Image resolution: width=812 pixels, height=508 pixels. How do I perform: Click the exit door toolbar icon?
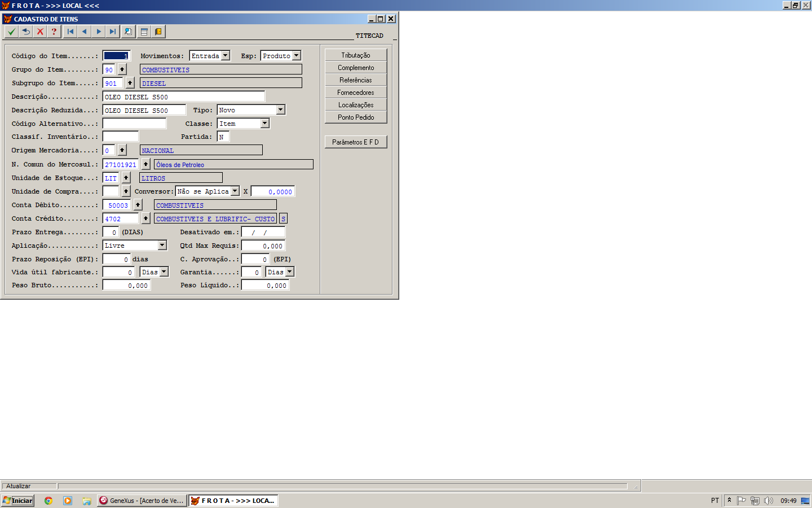point(158,32)
